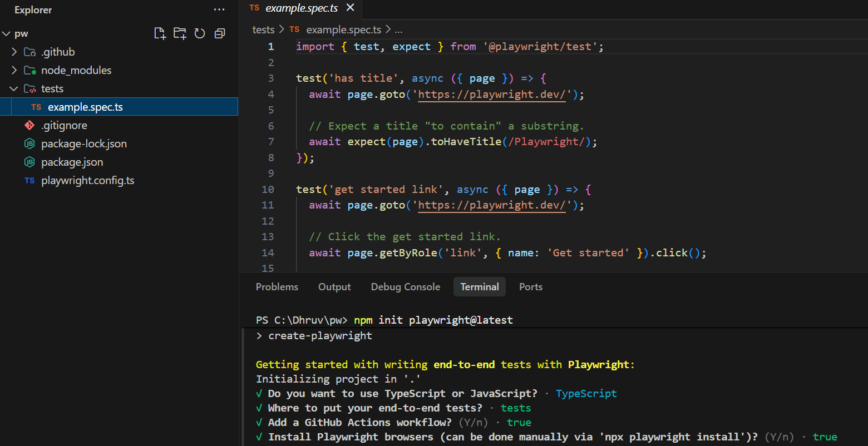Refresh the Explorer file tree
Screen dimensions: 868x446
click(x=200, y=34)
